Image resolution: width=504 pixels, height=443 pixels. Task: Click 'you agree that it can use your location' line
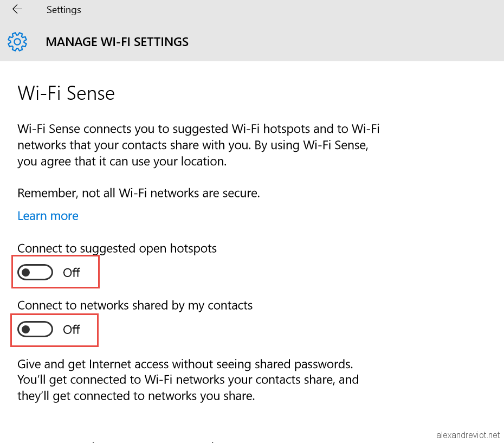122,162
